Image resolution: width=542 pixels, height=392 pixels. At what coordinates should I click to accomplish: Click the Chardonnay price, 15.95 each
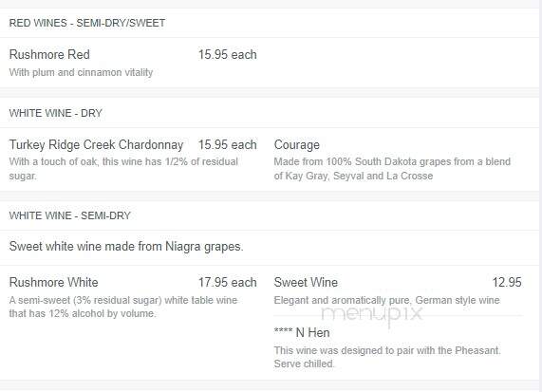pyautogui.click(x=227, y=145)
